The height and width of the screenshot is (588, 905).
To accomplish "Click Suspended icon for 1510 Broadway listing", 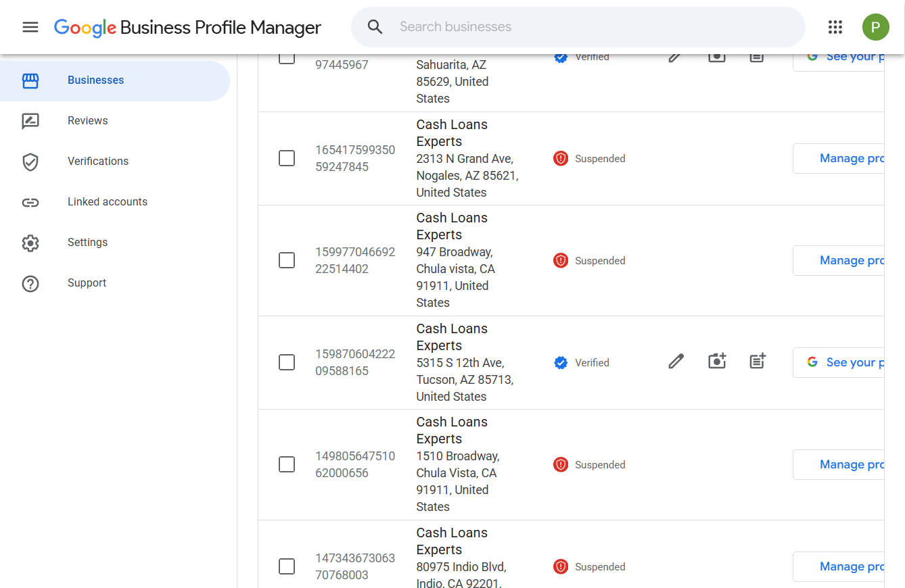I will pos(561,465).
